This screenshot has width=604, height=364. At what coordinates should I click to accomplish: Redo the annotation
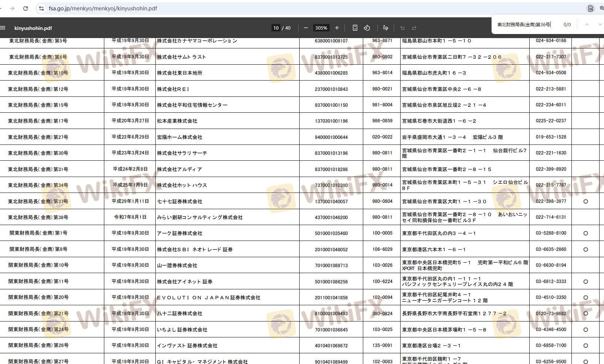[414, 28]
